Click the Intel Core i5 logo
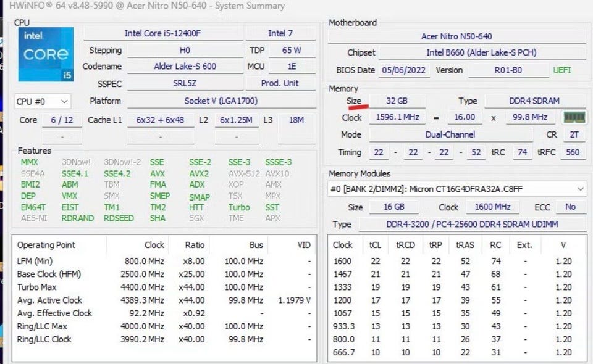593x364 pixels. click(x=46, y=54)
